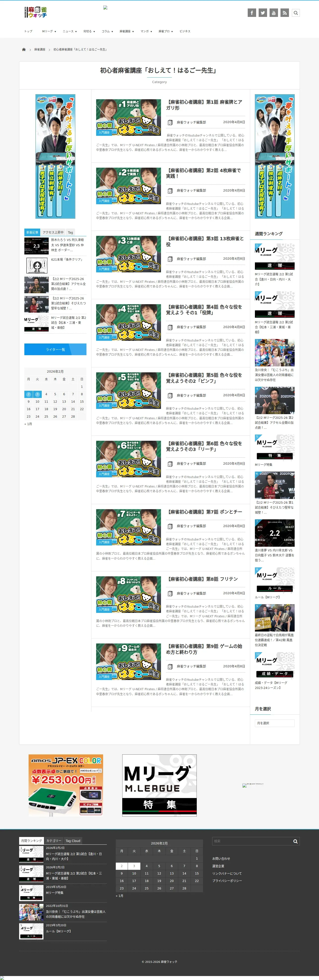The width and height of the screenshot is (319, 980).
Task: Expand the 何切る menu dropdown
Action: (89, 31)
